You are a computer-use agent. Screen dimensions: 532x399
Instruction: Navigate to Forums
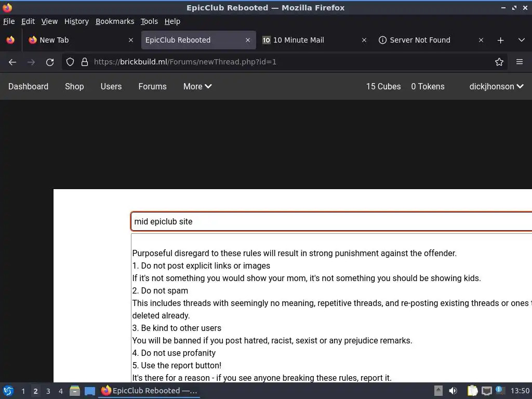[x=152, y=87]
